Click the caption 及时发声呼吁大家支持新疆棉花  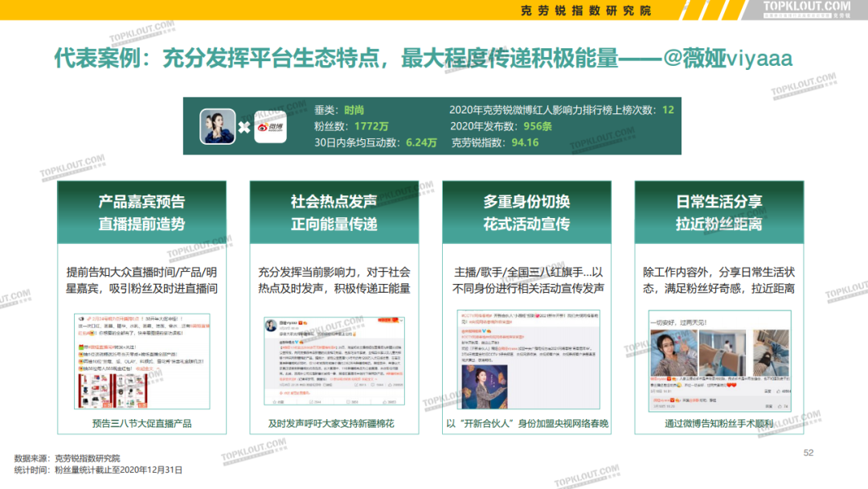click(x=331, y=424)
